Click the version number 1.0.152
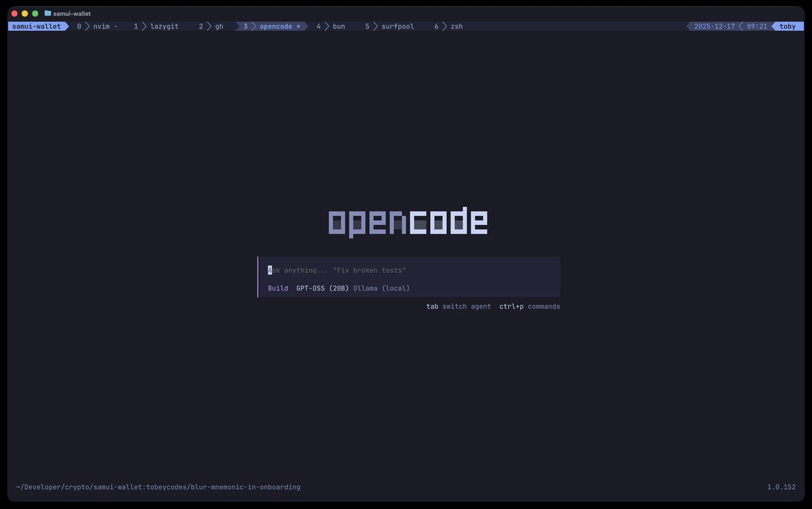This screenshot has height=509, width=812. pos(781,487)
